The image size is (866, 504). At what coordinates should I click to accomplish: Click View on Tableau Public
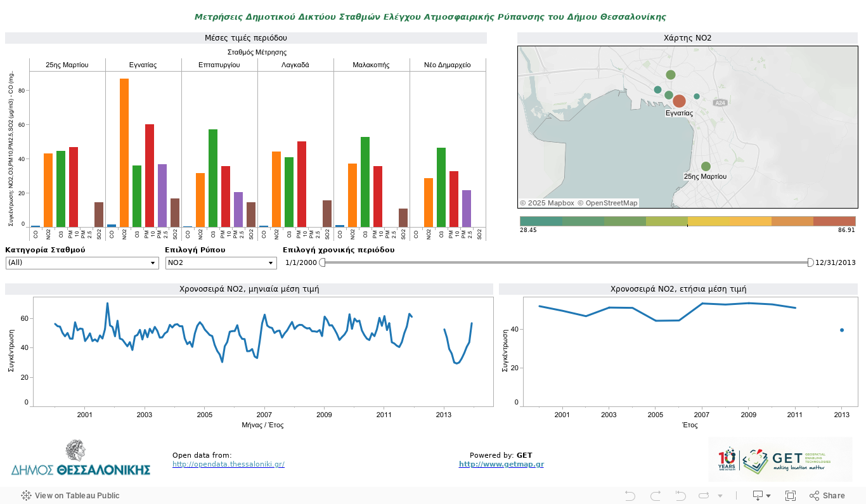click(x=70, y=496)
